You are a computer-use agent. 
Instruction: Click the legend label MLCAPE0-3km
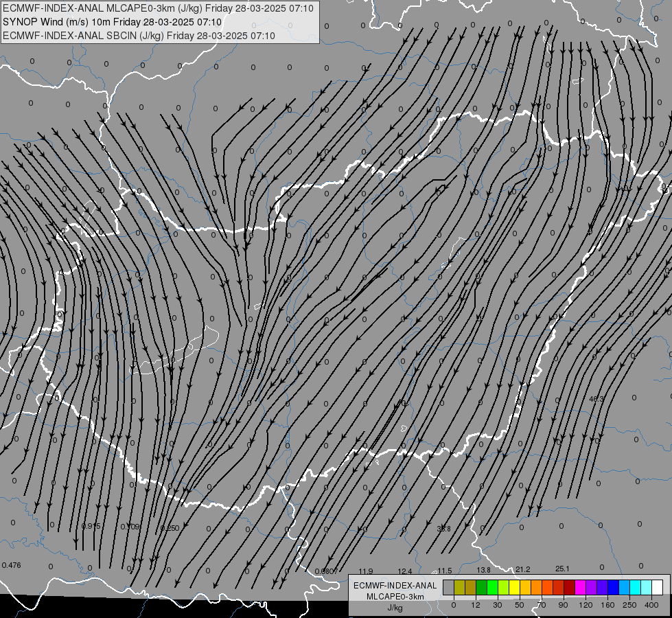pos(395,597)
